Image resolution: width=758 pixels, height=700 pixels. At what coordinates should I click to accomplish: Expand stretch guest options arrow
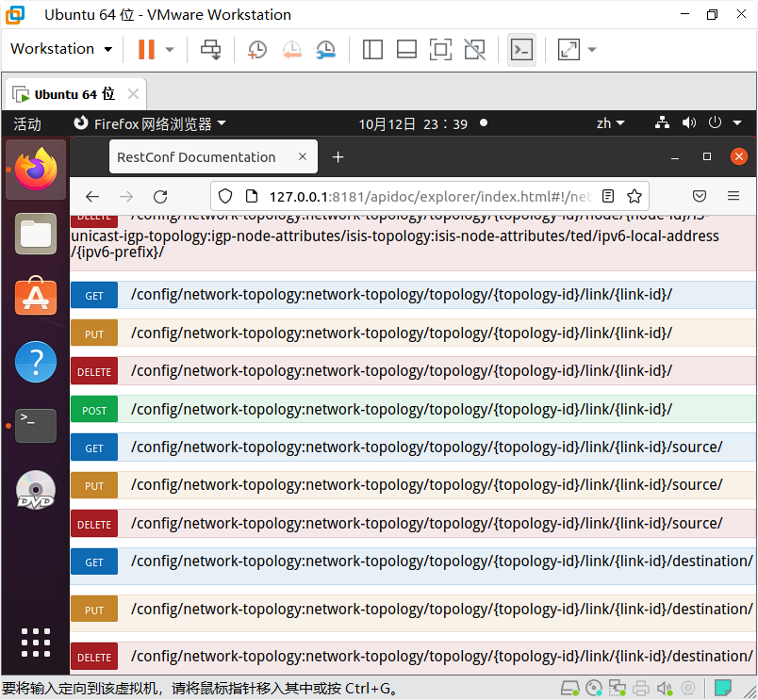[x=592, y=49]
